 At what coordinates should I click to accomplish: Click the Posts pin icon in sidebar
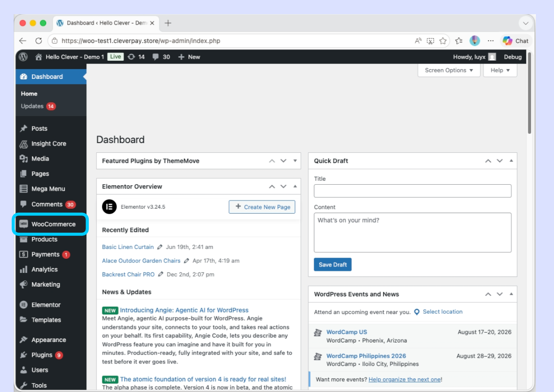tap(24, 128)
